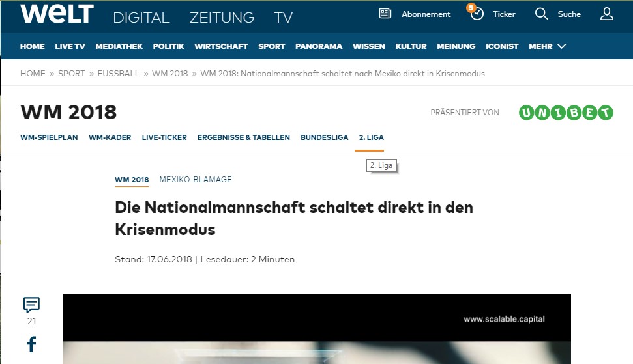Click the WELT logo
The image size is (633, 364).
(57, 14)
